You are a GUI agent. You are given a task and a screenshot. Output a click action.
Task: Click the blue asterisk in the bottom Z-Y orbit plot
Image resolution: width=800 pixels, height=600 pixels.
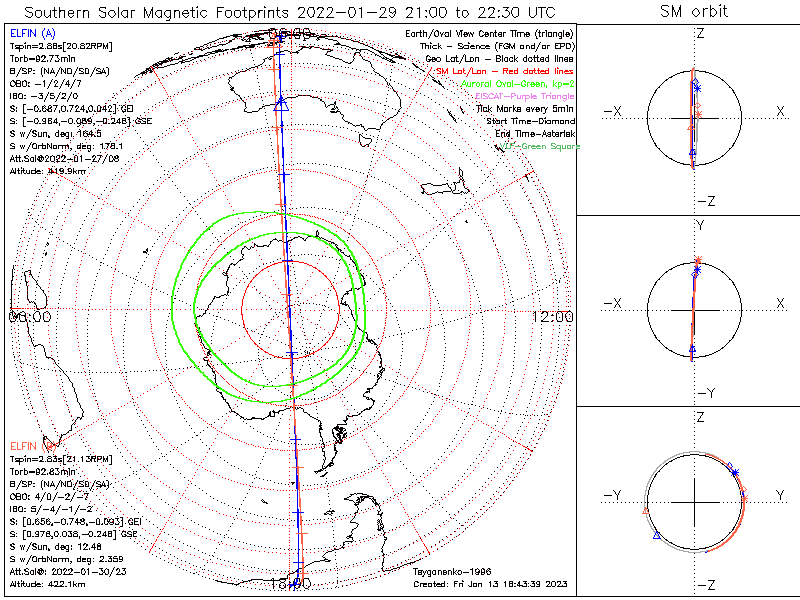pos(734,471)
